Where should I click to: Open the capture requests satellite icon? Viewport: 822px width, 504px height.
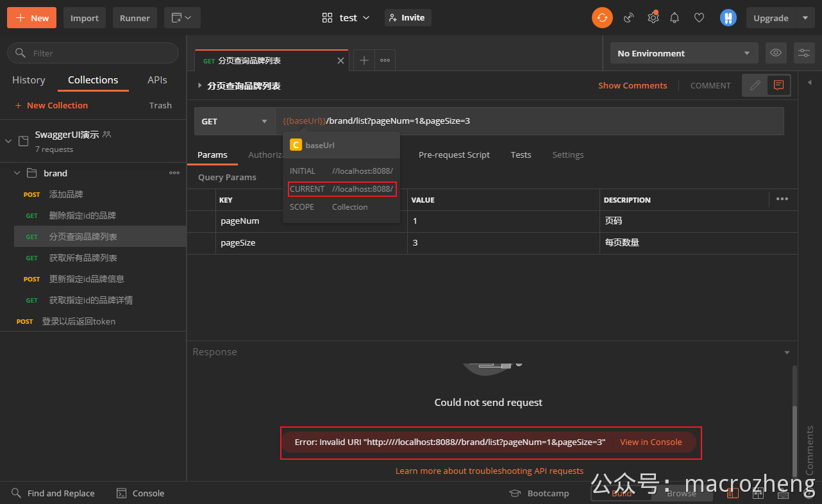[628, 18]
